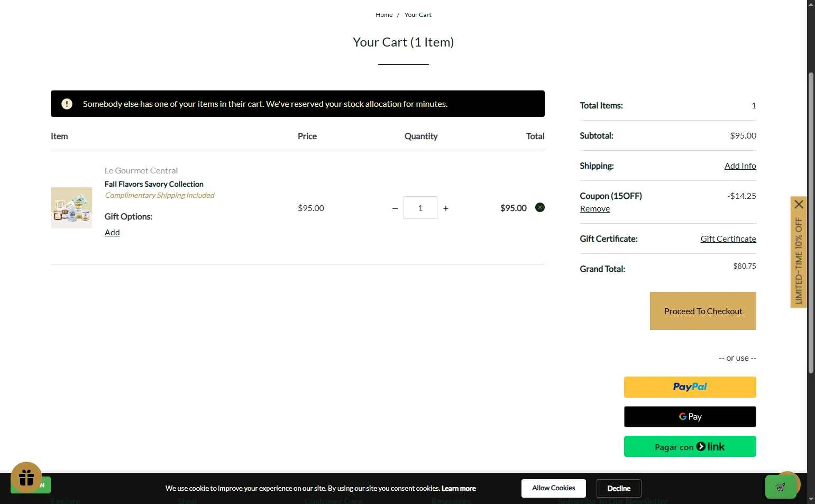This screenshot has height=504, width=815.
Task: Click the coupon discount -$14.25
Action: tap(741, 196)
